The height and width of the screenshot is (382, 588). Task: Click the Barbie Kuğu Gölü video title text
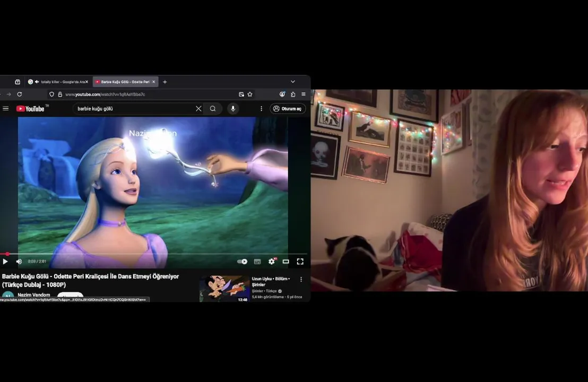tap(90, 281)
